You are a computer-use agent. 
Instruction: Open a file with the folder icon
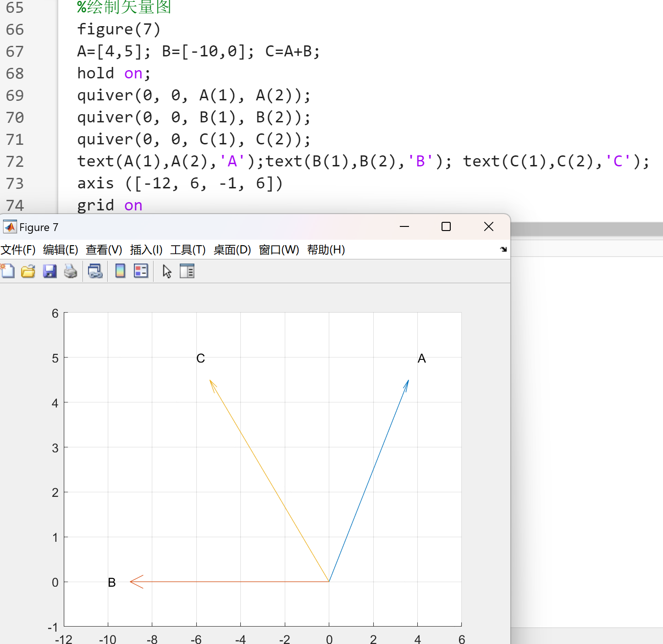click(x=28, y=271)
